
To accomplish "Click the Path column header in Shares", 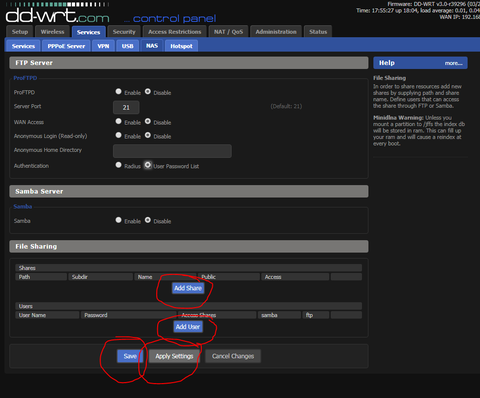I will pyautogui.click(x=41, y=277).
